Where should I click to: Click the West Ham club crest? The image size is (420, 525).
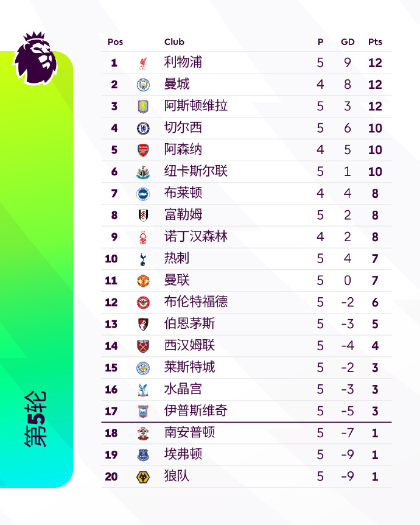pos(143,346)
